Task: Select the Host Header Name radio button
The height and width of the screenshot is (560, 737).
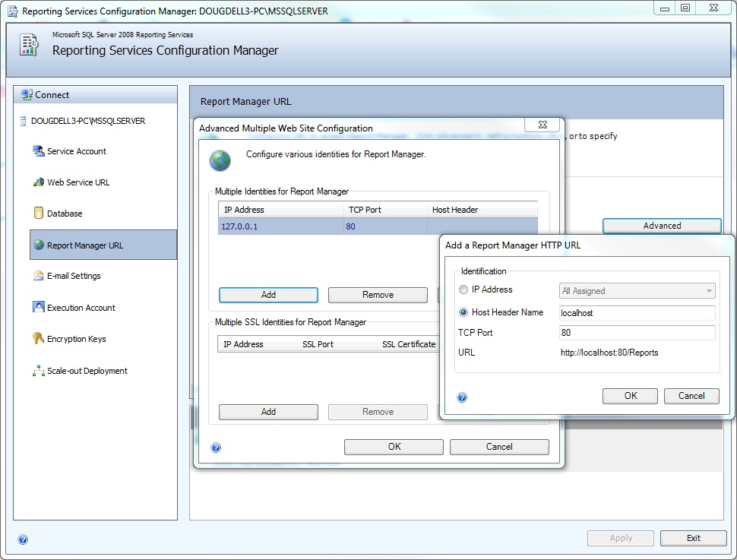Action: (463, 312)
